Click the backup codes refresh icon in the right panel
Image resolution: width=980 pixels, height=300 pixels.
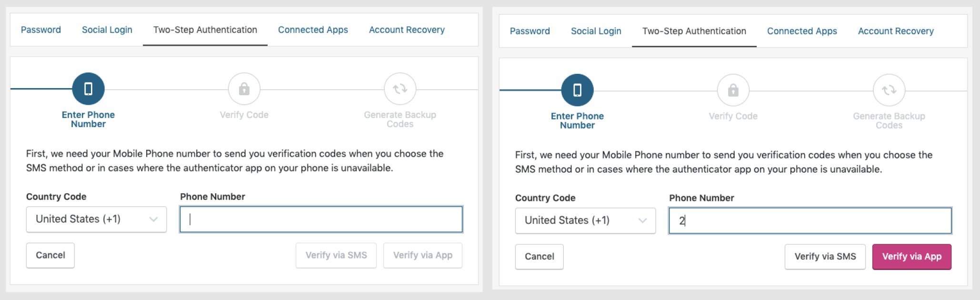coord(889,90)
